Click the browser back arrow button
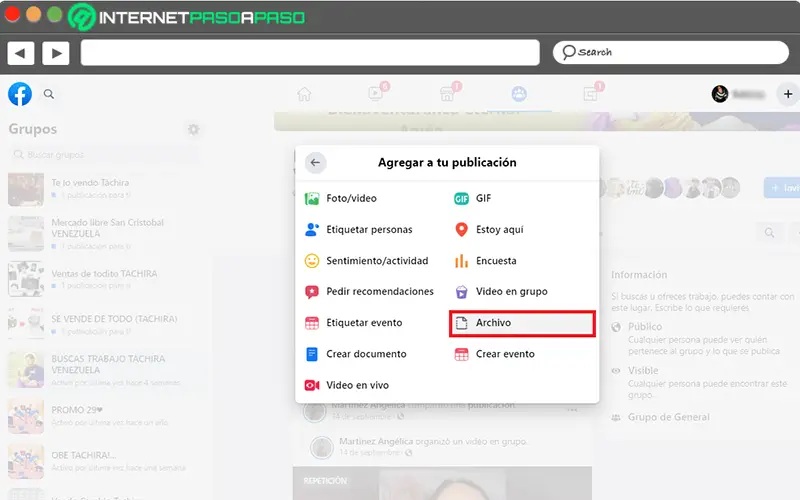The width and height of the screenshot is (800, 500). [x=20, y=53]
